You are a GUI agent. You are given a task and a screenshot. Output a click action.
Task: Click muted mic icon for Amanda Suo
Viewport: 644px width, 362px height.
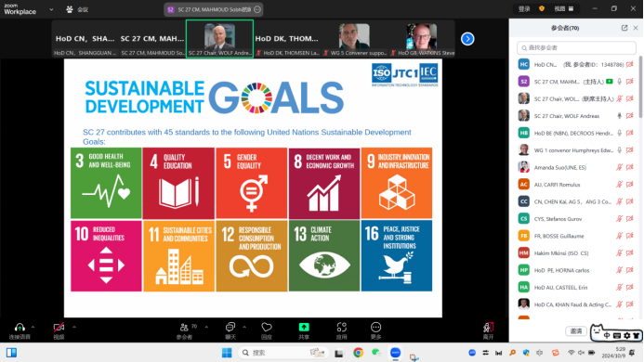(x=619, y=167)
